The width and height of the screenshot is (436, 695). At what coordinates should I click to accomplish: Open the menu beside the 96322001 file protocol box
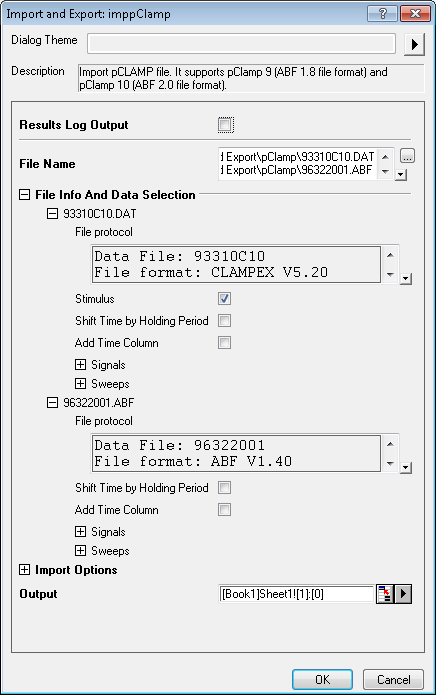406,468
